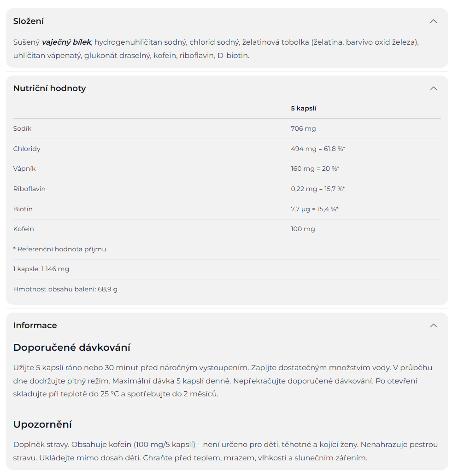The image size is (452, 476).
Task: Collapse the Informace section chevron
Action: click(433, 325)
